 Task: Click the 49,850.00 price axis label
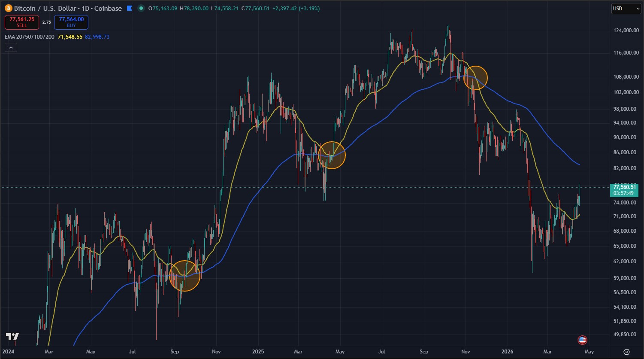[626, 335]
